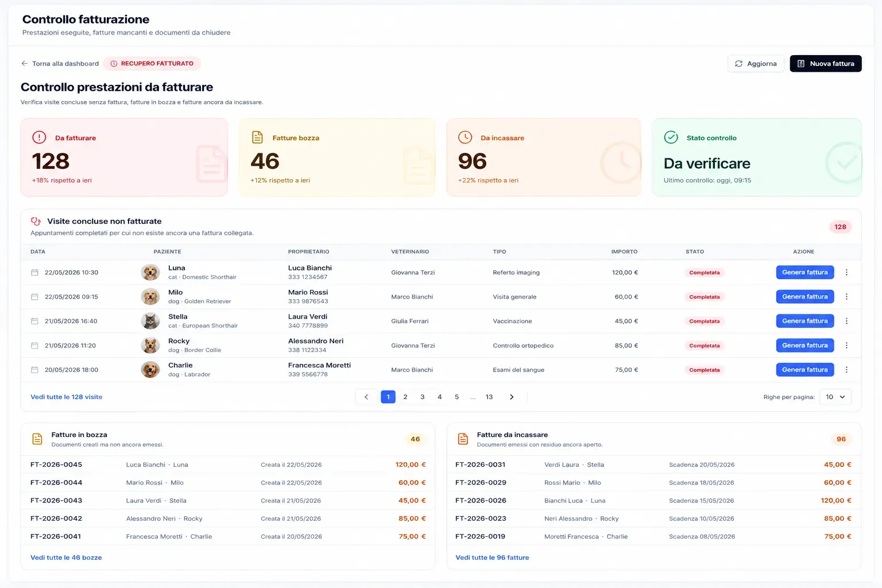Go to the previous page of visits
This screenshot has height=588, width=882.
click(366, 397)
